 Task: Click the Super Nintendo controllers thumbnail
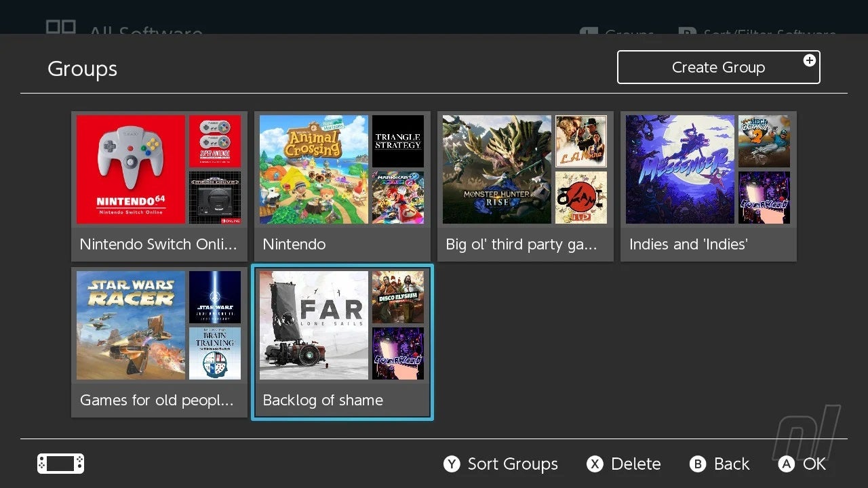215,141
